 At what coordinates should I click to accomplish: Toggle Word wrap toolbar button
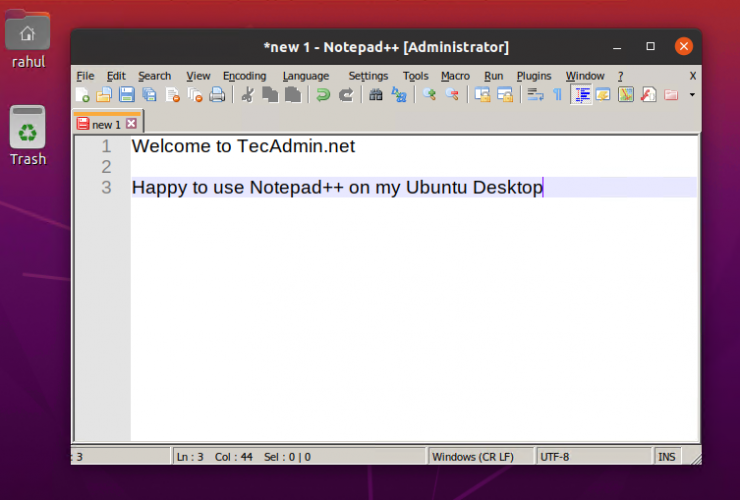(x=535, y=95)
